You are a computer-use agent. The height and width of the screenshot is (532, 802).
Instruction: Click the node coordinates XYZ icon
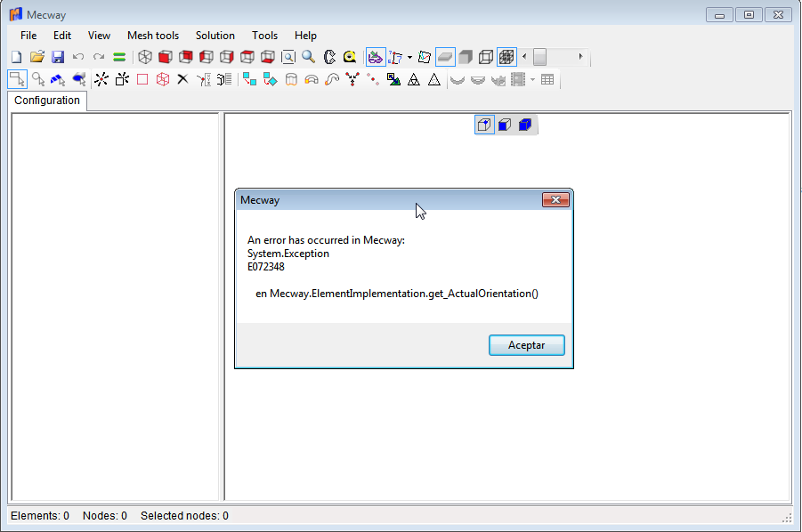204,80
